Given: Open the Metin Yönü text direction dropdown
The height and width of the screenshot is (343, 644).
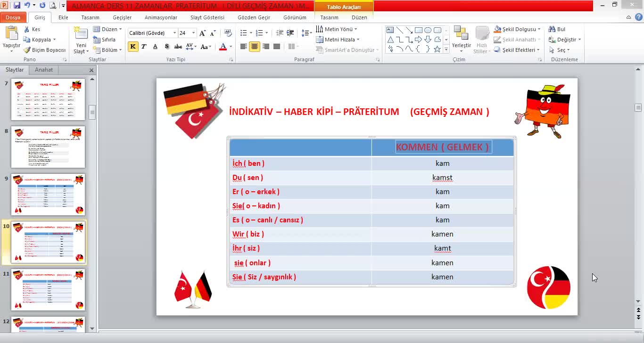Looking at the screenshot, I should click(337, 29).
